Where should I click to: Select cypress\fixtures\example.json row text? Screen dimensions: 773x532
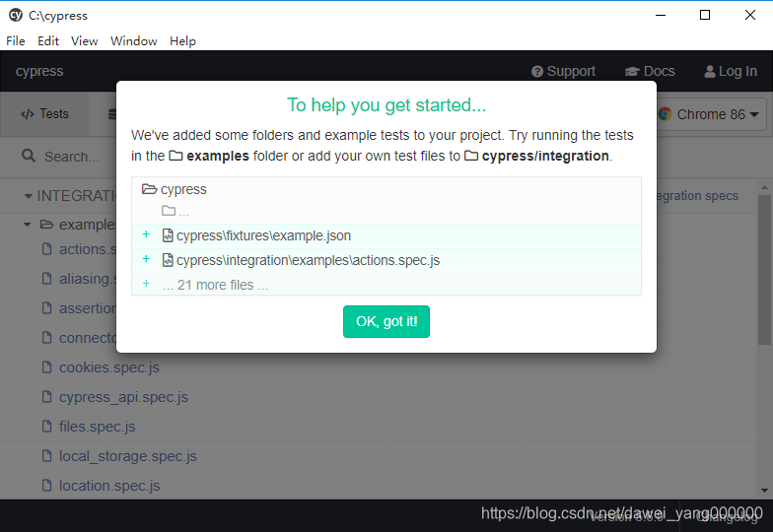click(x=264, y=236)
